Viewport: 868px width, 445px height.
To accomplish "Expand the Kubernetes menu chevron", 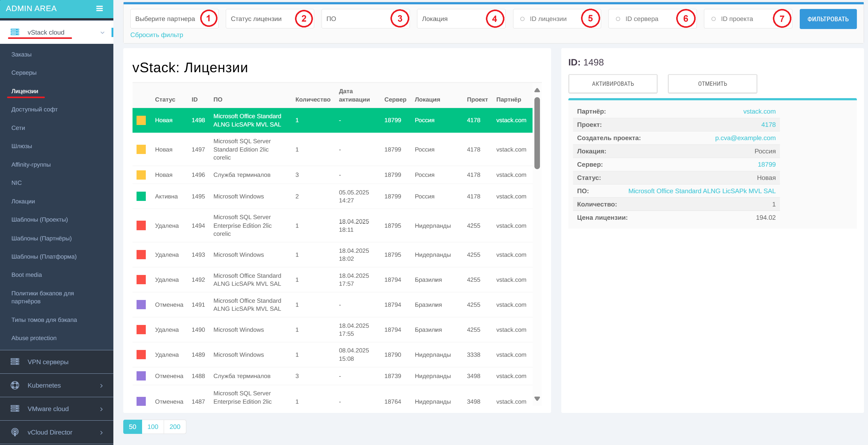I will pos(101,385).
